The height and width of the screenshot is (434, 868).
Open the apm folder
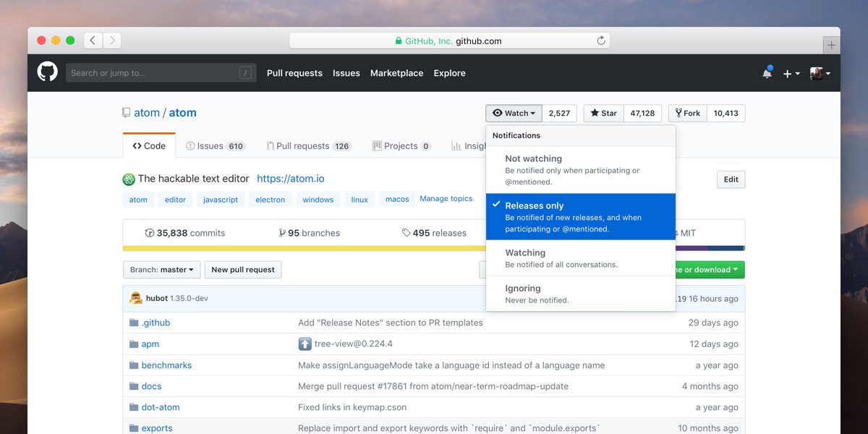point(150,344)
